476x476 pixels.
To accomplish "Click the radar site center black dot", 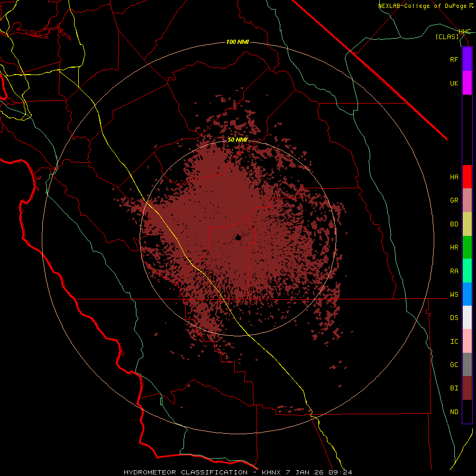I will coord(238,237).
